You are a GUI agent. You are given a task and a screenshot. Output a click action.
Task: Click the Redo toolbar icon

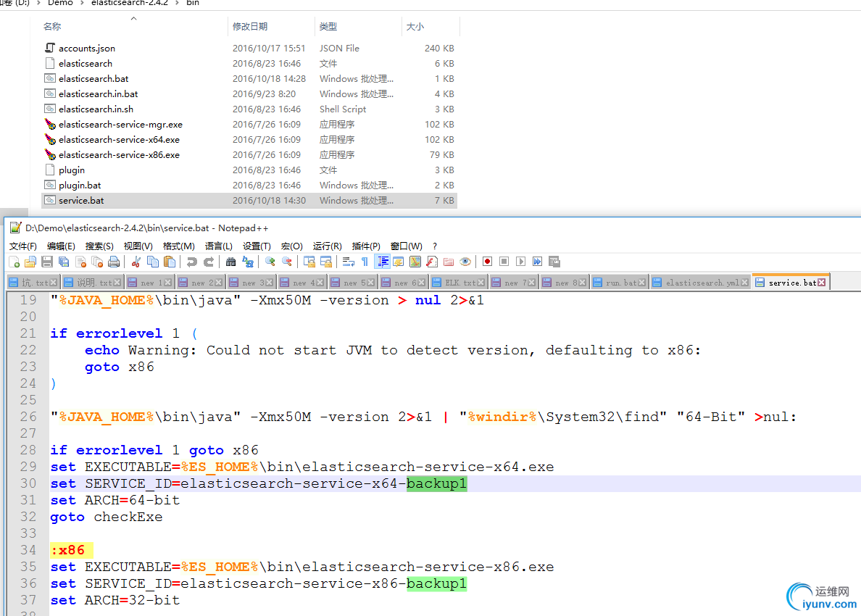click(209, 262)
